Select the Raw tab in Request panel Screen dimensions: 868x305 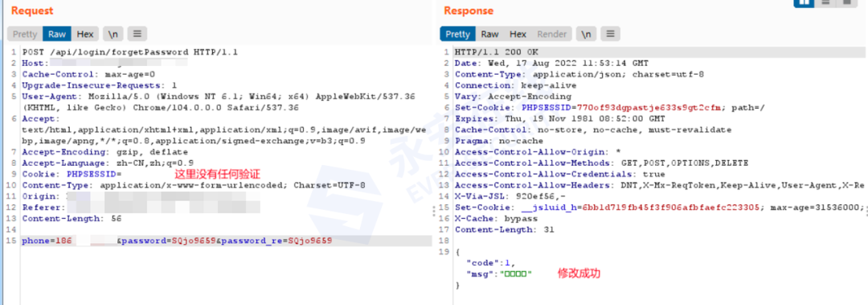[57, 34]
